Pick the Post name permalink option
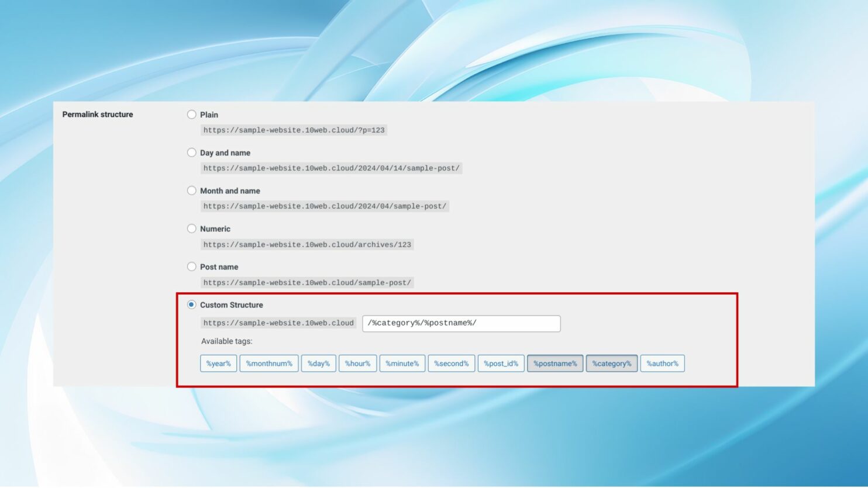Image resolution: width=868 pixels, height=488 pixels. pos(191,267)
